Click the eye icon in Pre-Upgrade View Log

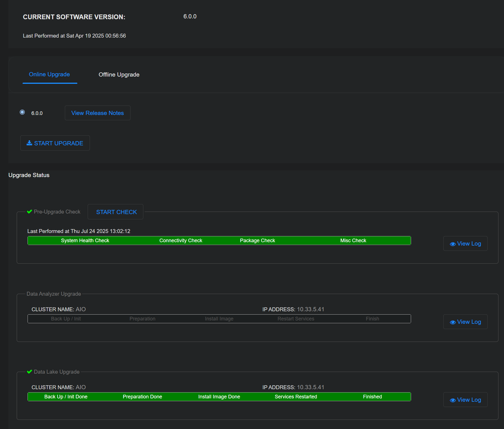[x=453, y=244]
